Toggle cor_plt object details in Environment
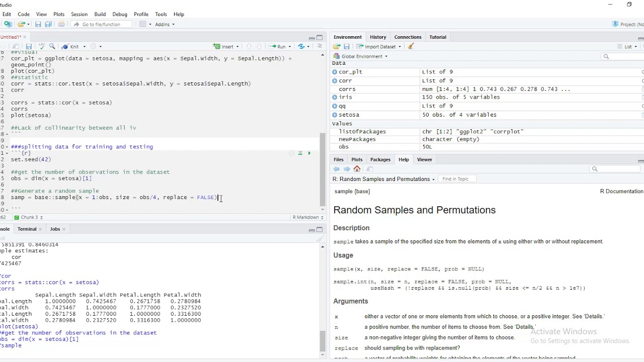Screen dimensions: 644x362 coord(335,72)
